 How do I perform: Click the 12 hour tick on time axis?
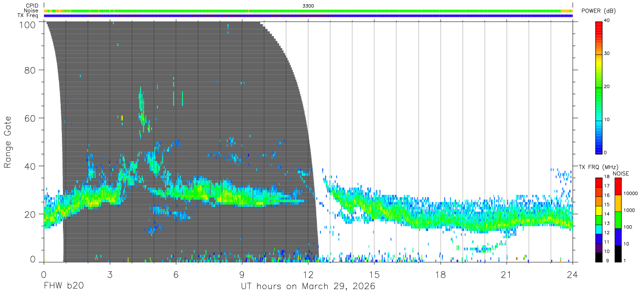tap(308, 274)
